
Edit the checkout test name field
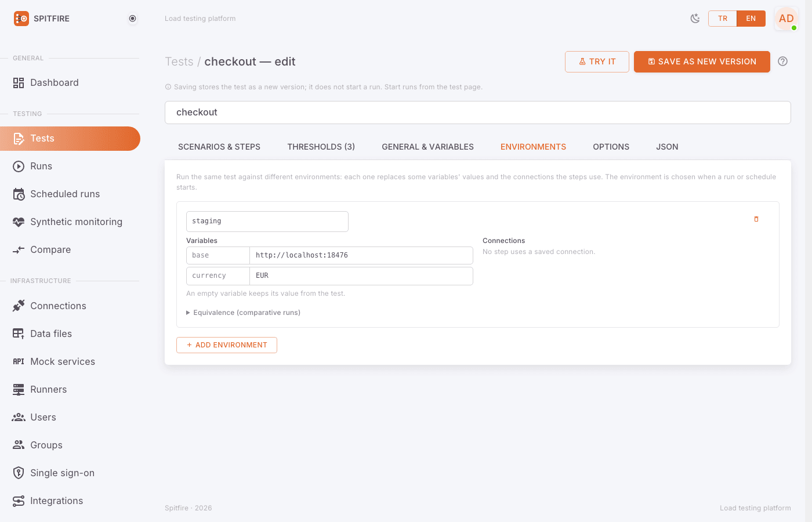click(478, 113)
